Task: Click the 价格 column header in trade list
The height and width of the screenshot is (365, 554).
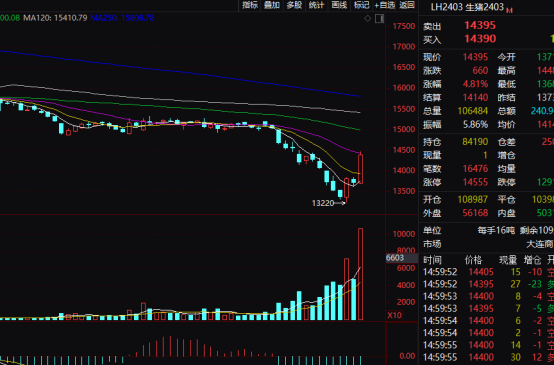Action: click(473, 260)
